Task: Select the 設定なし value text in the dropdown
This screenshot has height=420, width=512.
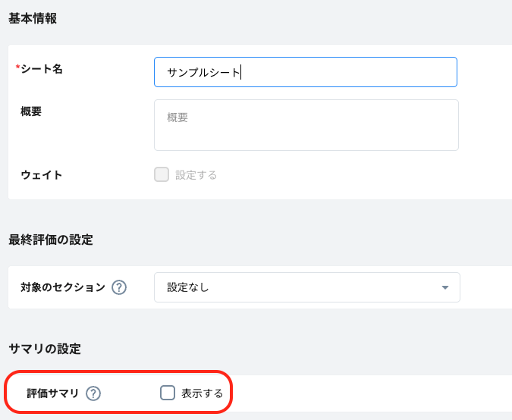Action: [188, 287]
